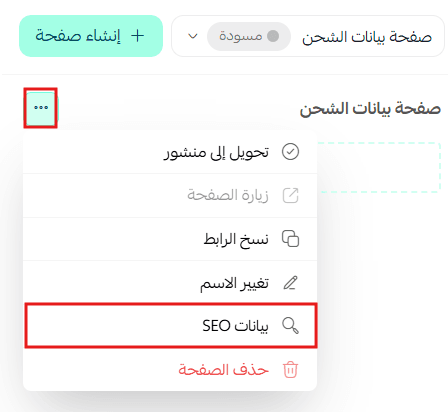Screen dimensions: 448x412
Task: Select تحويل إلى منشور menu entry
Action: point(170,152)
